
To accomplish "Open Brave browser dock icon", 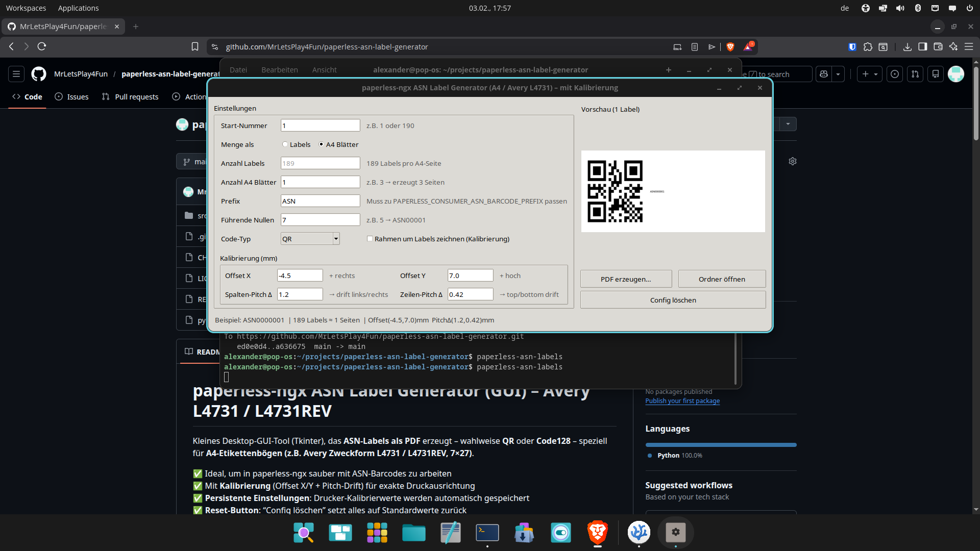I will point(598,533).
